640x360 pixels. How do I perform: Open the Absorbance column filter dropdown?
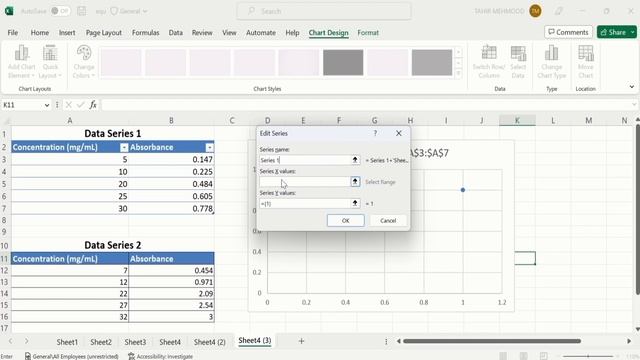click(x=209, y=147)
